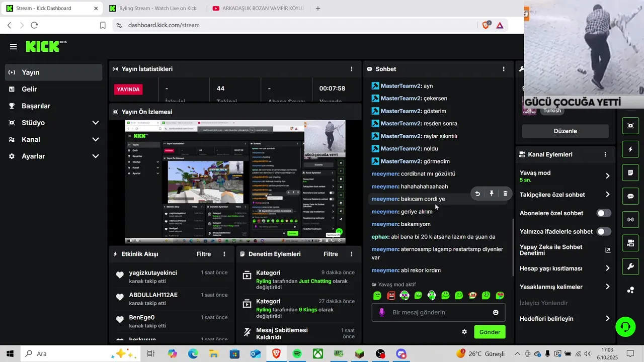Toggle Yalnızca ifadelerle sohbet switch
Viewport: 644px width, 362px height.
604,232
